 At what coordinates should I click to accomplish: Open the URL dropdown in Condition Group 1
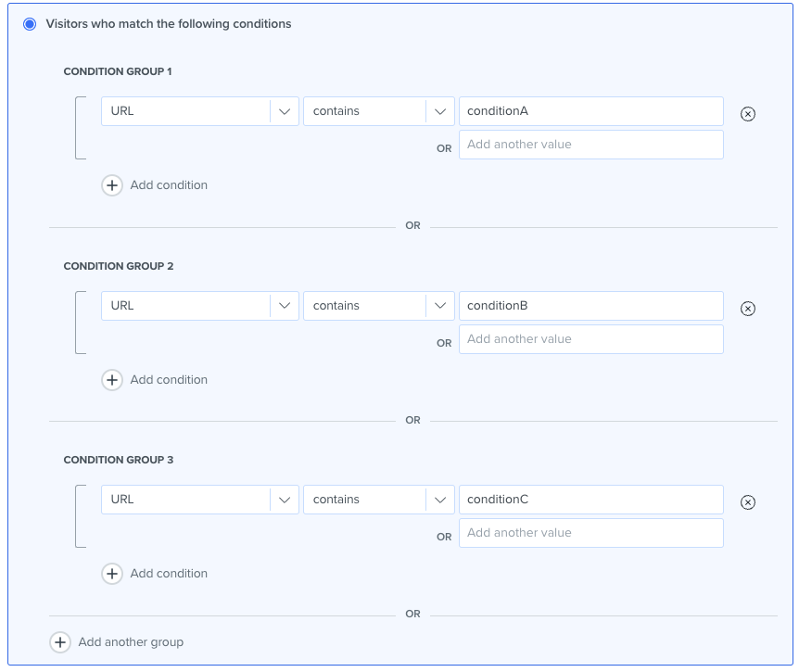click(200, 111)
